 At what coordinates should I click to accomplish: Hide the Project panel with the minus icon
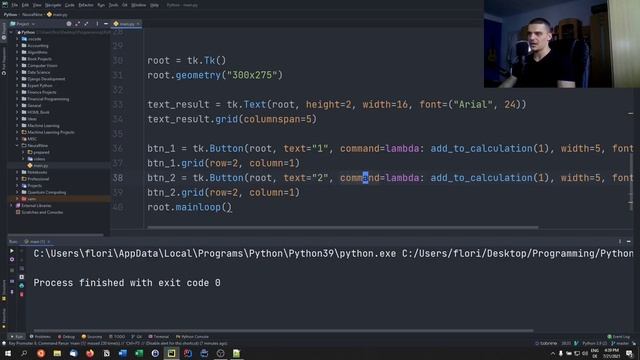click(106, 24)
